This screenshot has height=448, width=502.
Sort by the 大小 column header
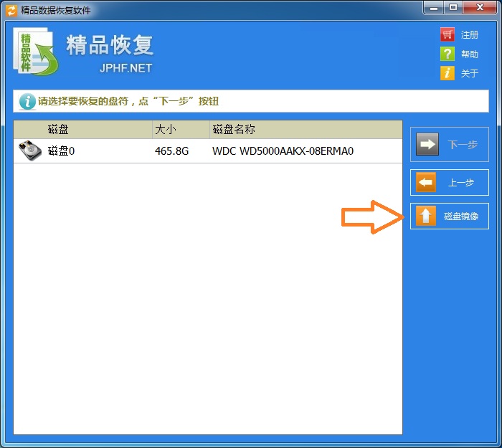coord(181,130)
